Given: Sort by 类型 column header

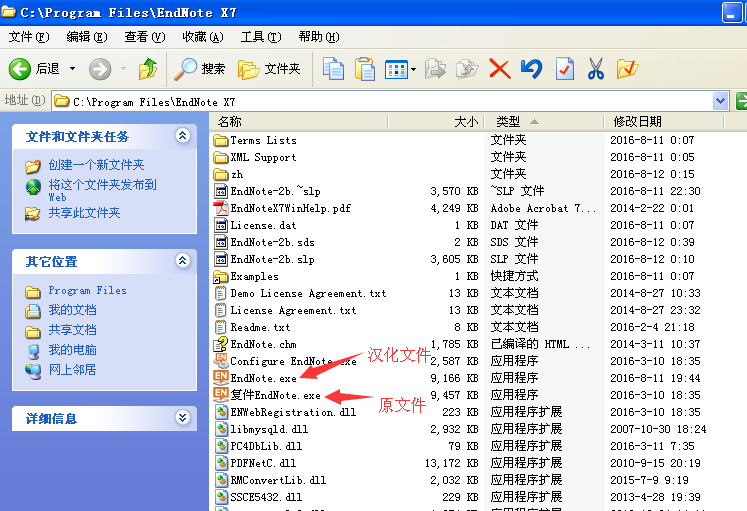Looking at the screenshot, I should [x=544, y=122].
